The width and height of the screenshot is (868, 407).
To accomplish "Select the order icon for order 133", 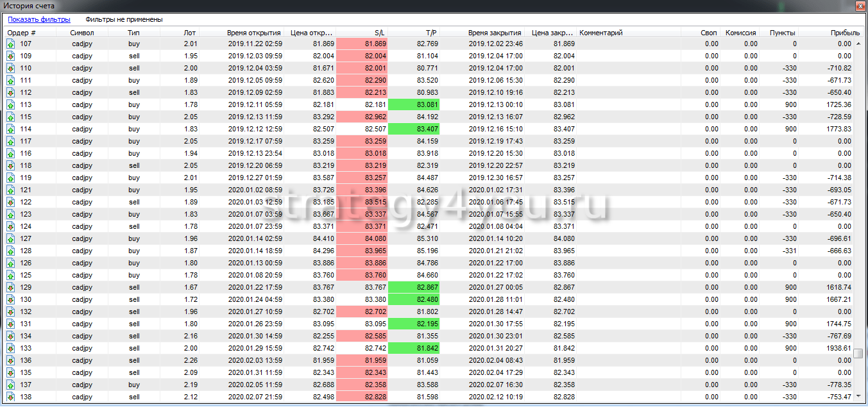I will (x=11, y=348).
